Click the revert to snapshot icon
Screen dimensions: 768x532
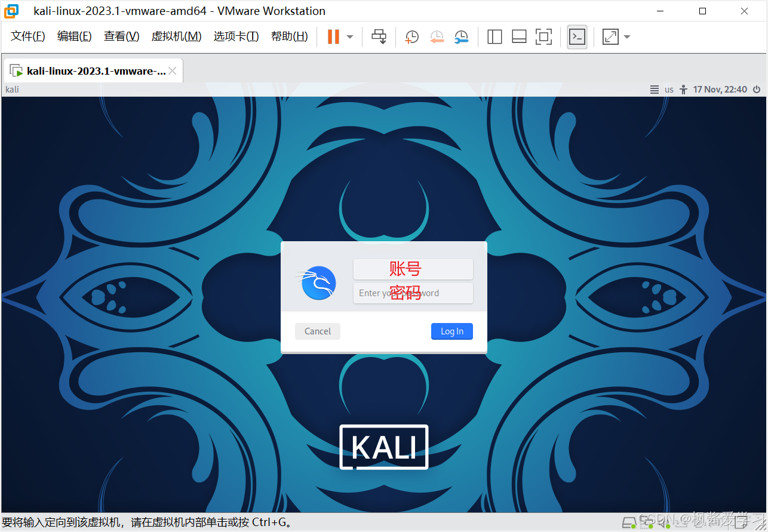[437, 37]
